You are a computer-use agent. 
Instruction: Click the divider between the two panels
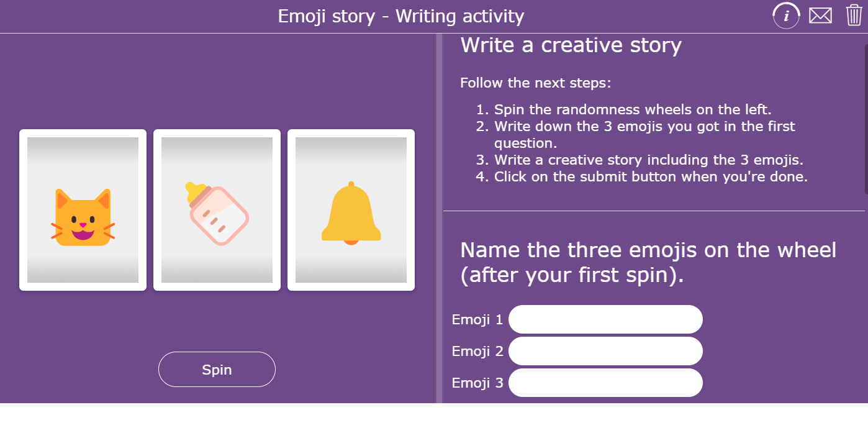pos(439,217)
